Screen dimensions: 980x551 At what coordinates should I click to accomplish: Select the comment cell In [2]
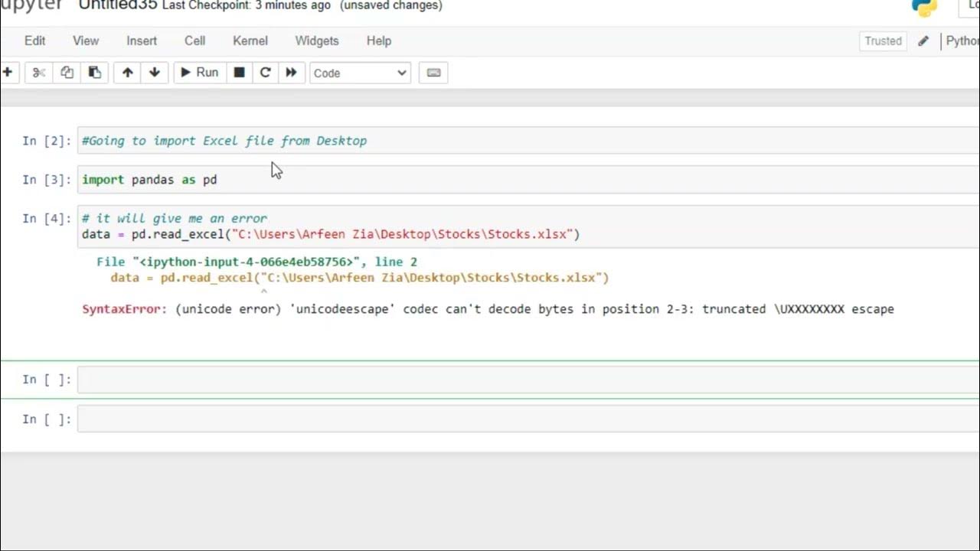point(528,141)
